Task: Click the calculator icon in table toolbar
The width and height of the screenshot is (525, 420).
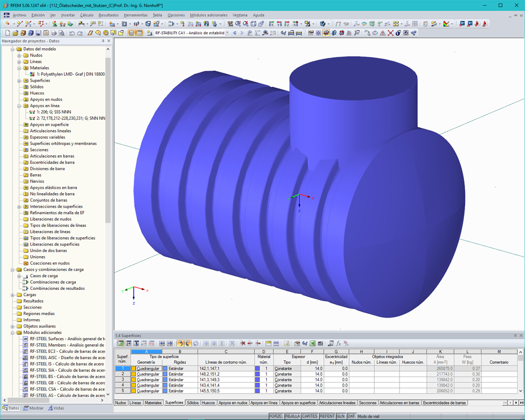Action: (320, 343)
